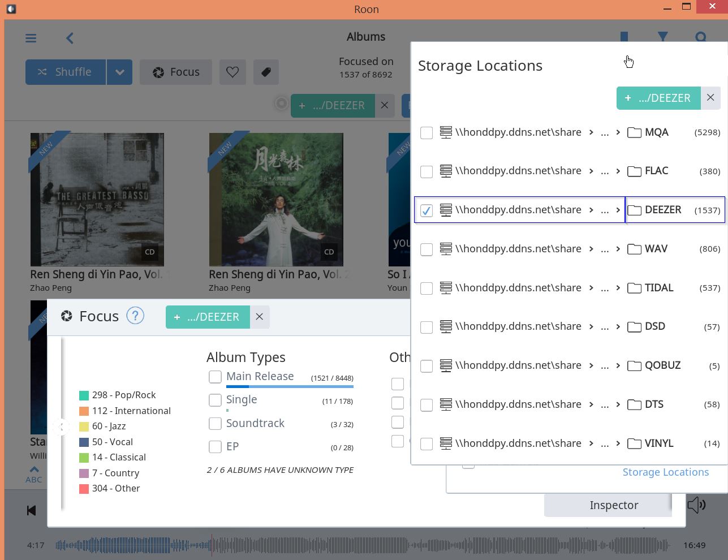
Task: Click the Shuffle button
Action: (66, 72)
